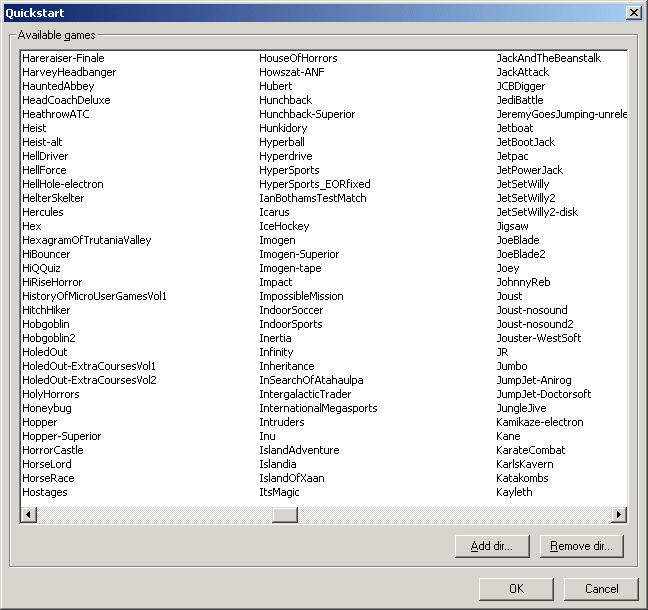Select JediBattle game
The height and width of the screenshot is (610, 648).
520,100
